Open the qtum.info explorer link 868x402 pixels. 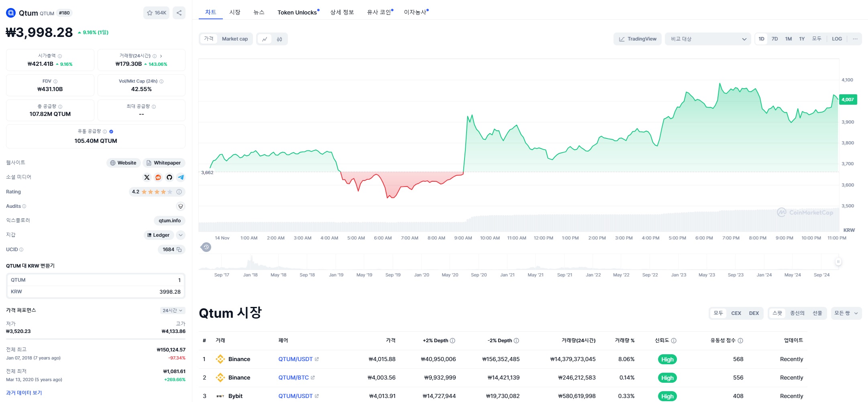coord(169,221)
